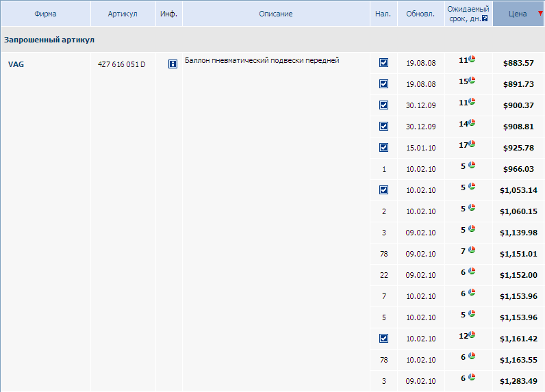The image size is (545, 392).
Task: Select price $1,139.98
Action: click(x=518, y=233)
